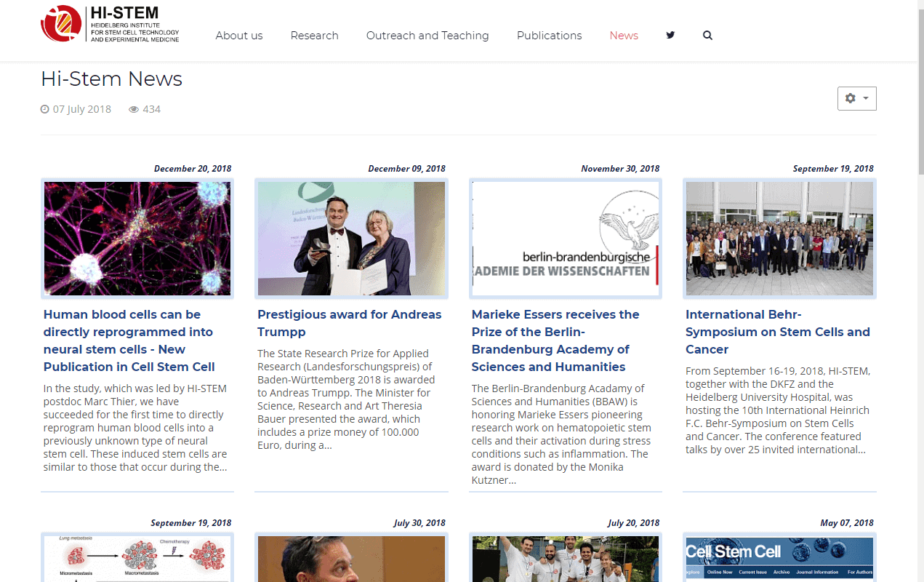Open the search magnifier icon

707,35
